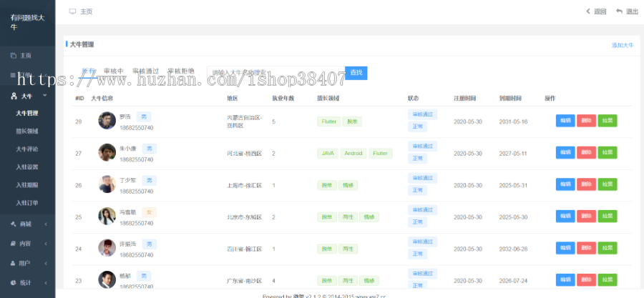Click 编辑 button for row 24
This screenshot has height=298, width=644.
click(565, 248)
